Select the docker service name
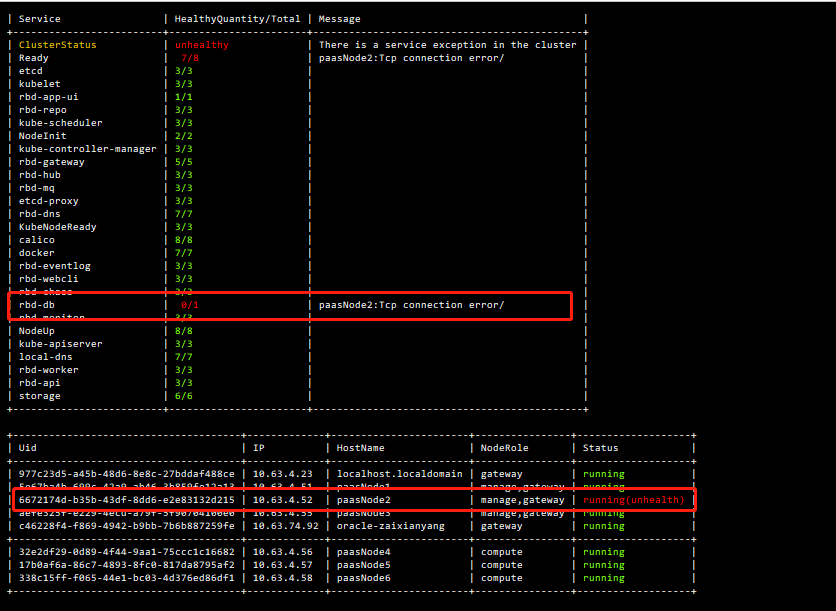 coord(37,253)
